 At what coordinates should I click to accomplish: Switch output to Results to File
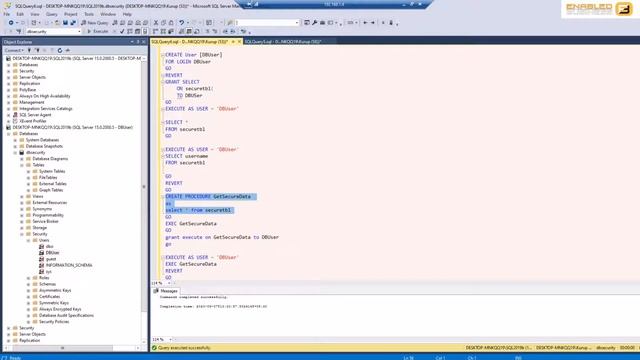(x=197, y=31)
